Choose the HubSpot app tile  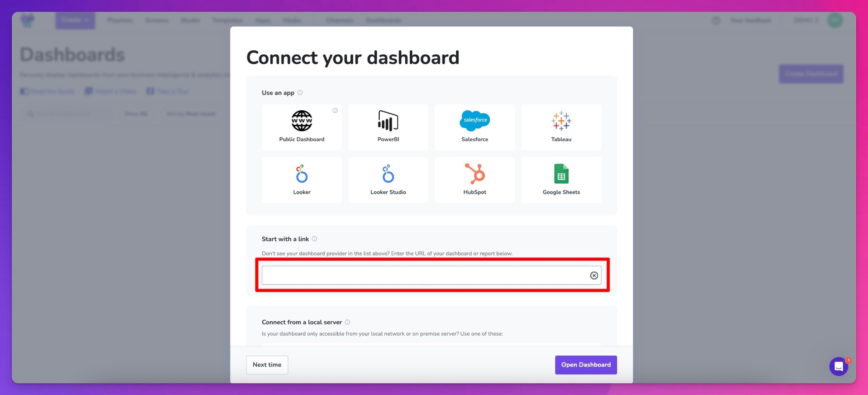(x=474, y=180)
